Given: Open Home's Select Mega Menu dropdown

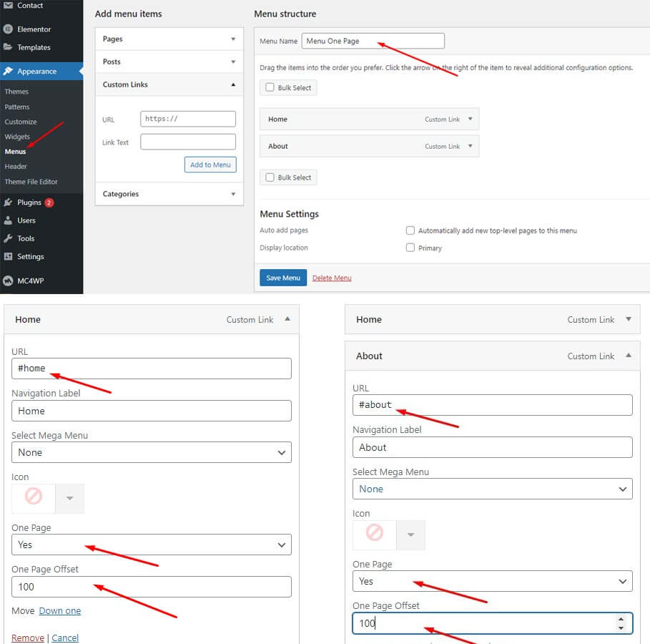Looking at the screenshot, I should tap(152, 452).
